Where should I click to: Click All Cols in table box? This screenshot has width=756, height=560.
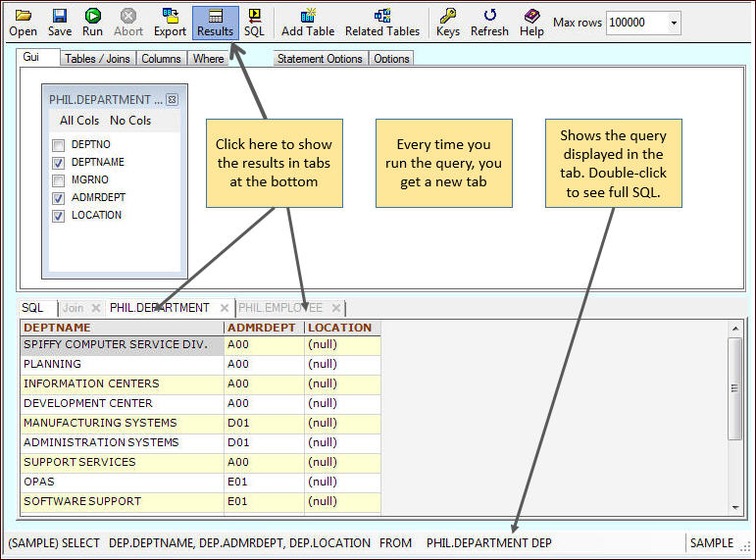point(79,121)
